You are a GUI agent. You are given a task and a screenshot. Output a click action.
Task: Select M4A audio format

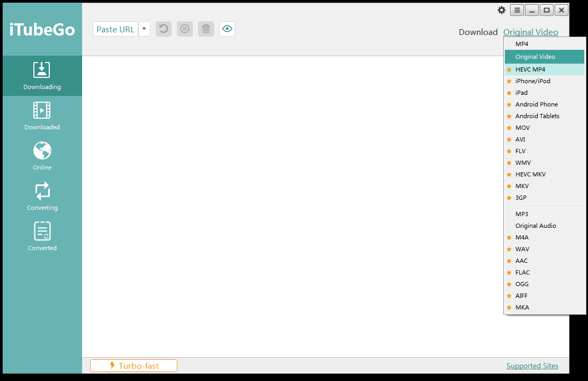click(x=544, y=237)
